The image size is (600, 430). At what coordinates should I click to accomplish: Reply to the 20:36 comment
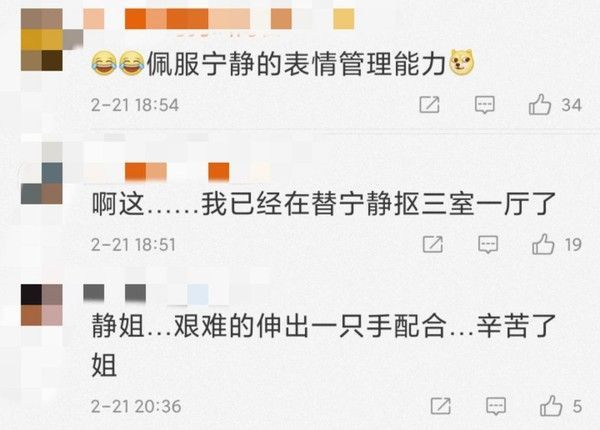(496, 406)
